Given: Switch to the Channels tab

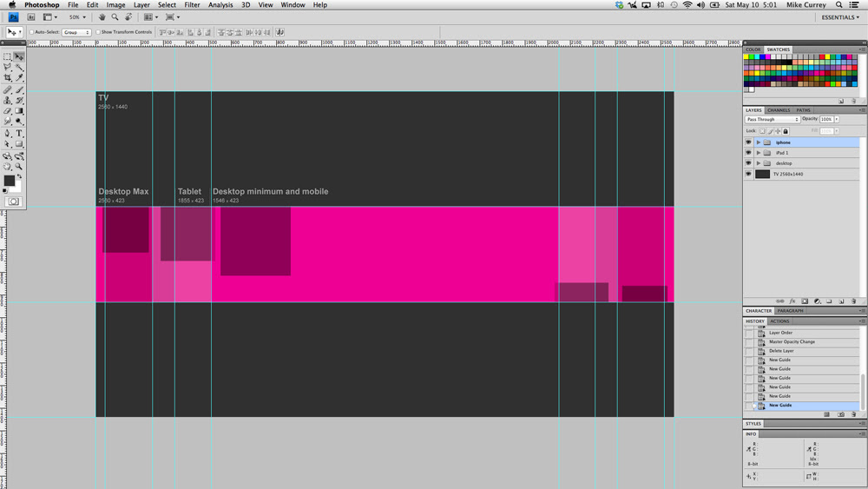Looking at the screenshot, I should (779, 110).
